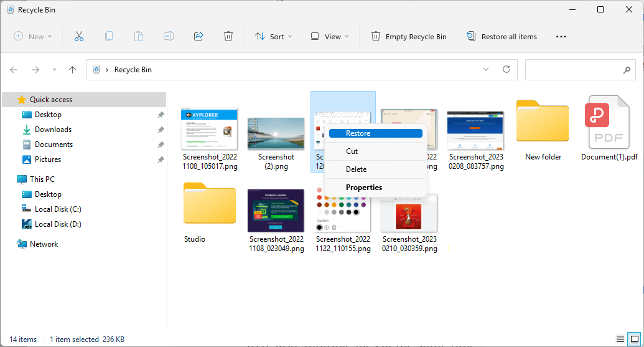Image resolution: width=644 pixels, height=347 pixels.
Task: Click the trash Delete icon in toolbar
Action: (228, 37)
